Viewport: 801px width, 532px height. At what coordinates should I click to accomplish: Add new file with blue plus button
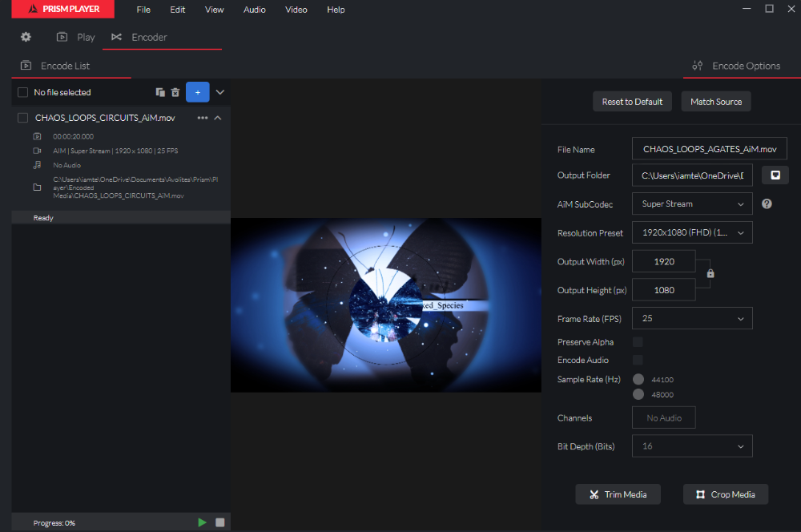pyautogui.click(x=198, y=92)
